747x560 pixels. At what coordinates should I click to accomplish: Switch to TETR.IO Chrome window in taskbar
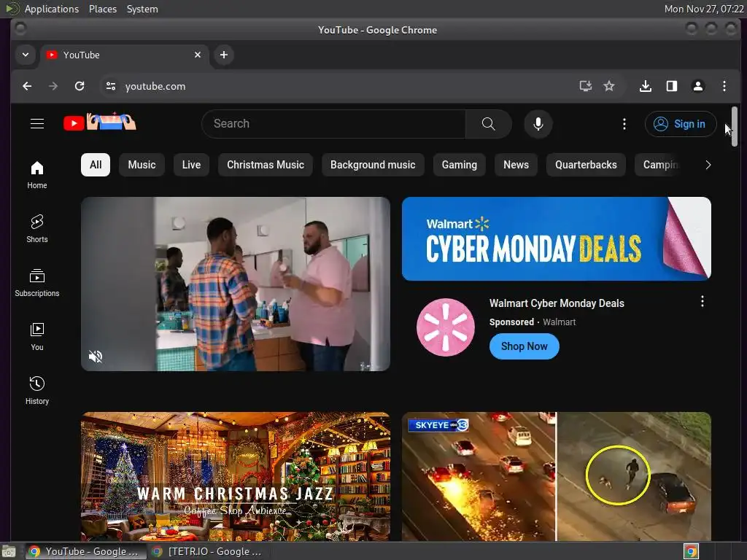pyautogui.click(x=208, y=551)
